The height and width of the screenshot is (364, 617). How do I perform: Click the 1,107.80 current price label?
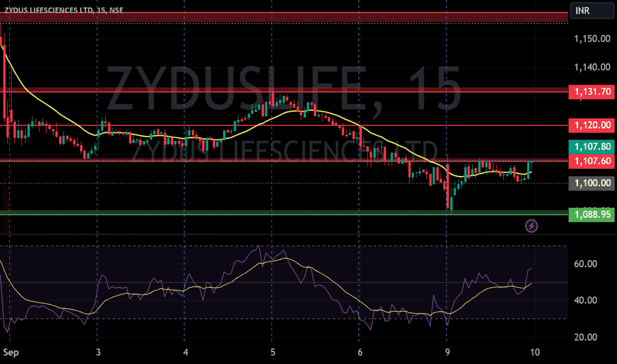[591, 147]
